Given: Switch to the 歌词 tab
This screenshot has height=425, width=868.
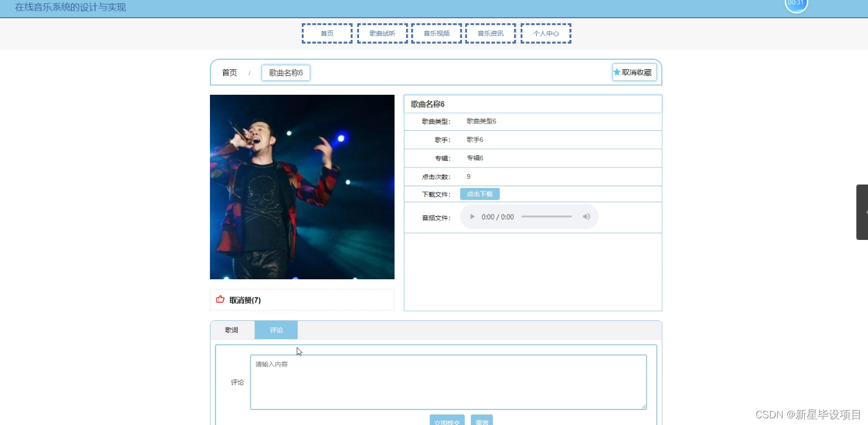Looking at the screenshot, I should (x=232, y=330).
